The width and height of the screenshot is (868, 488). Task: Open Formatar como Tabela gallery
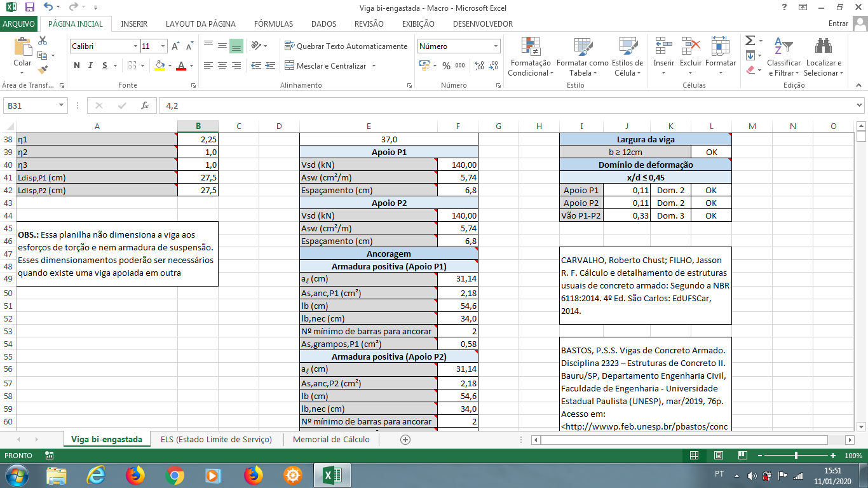click(582, 57)
